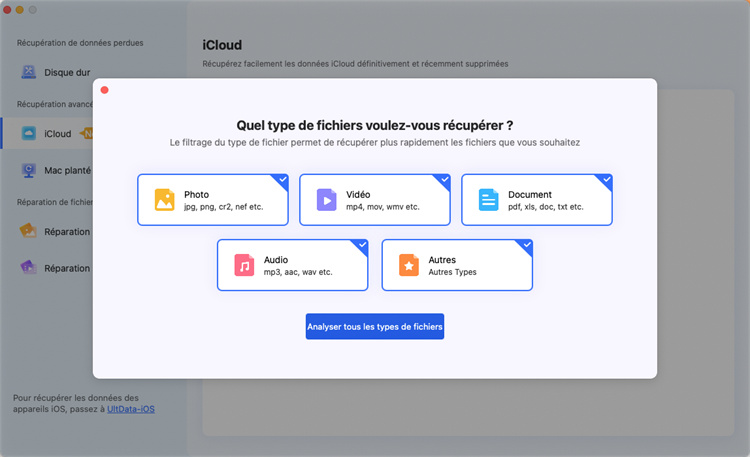Screen dimensions: 750x457
Task: Uncheck the Vidéo card checkmark
Action: pos(444,180)
